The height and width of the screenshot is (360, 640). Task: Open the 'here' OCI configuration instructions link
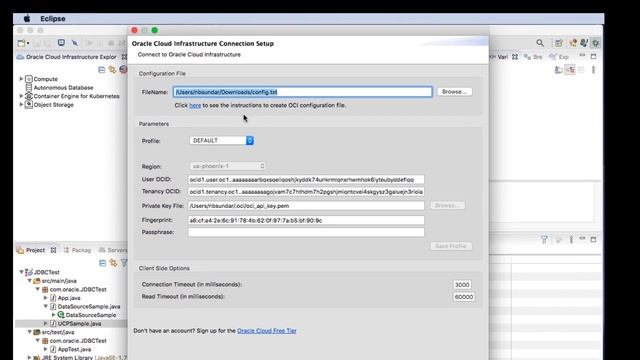[195, 105]
